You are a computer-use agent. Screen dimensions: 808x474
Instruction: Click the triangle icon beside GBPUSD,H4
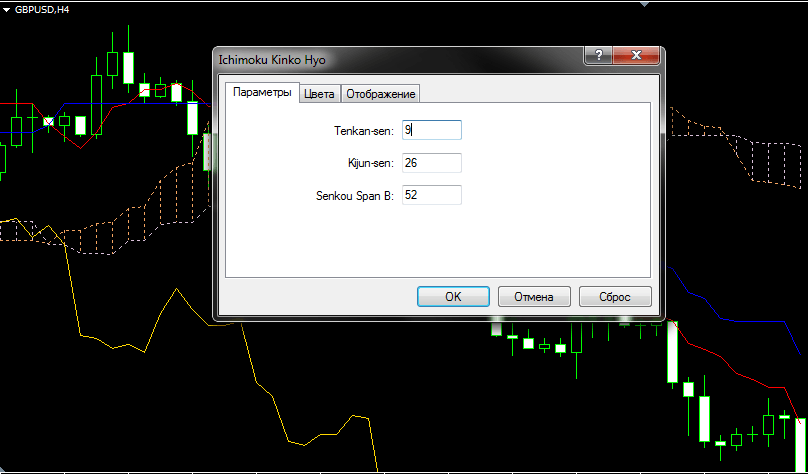pyautogui.click(x=6, y=8)
